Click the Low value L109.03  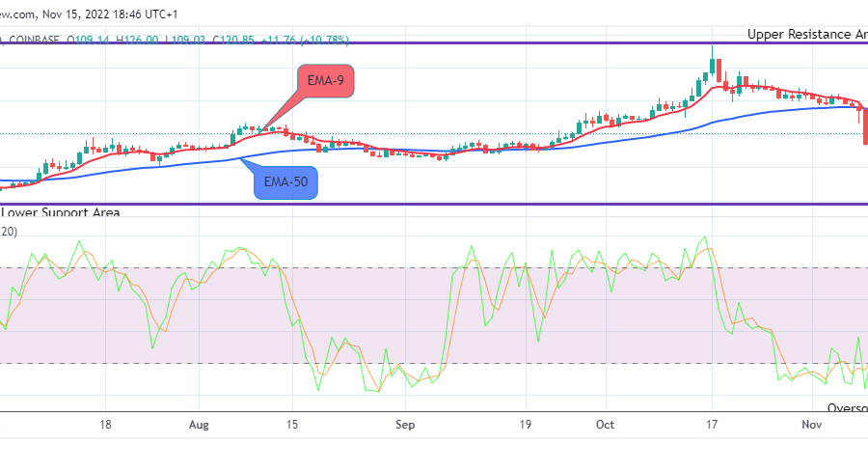[185, 40]
